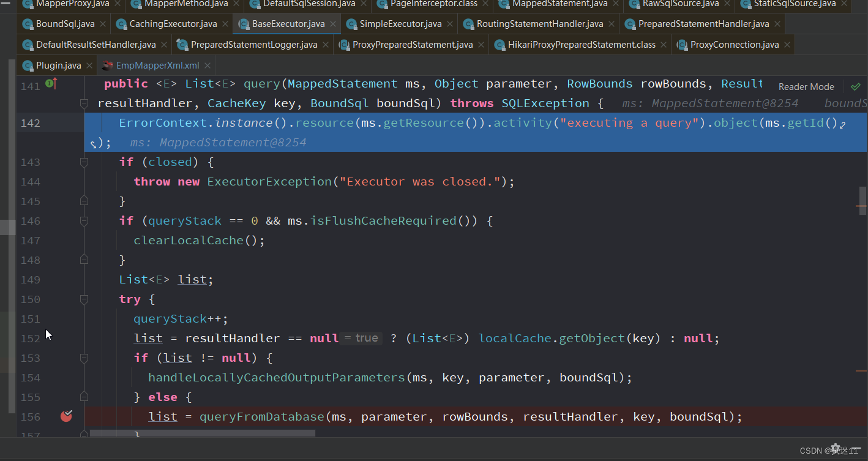868x461 pixels.
Task: Close the EmpMapperXml.xml tab
Action: point(208,66)
